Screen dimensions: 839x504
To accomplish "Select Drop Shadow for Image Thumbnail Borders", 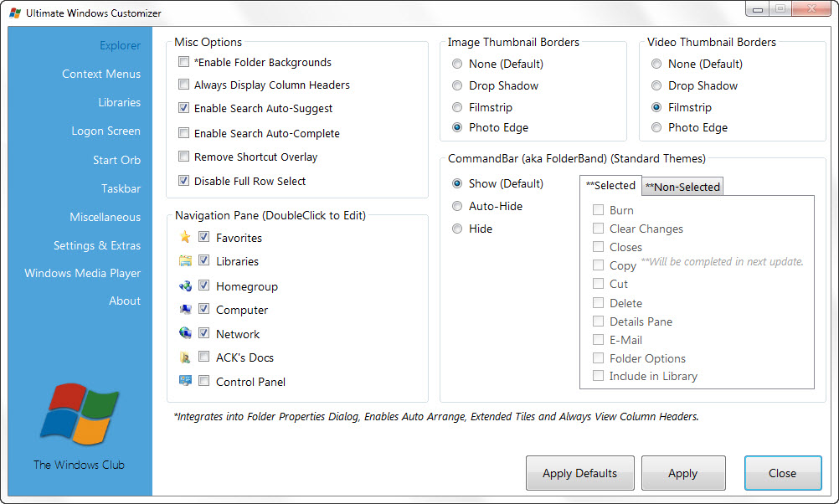I will (457, 85).
